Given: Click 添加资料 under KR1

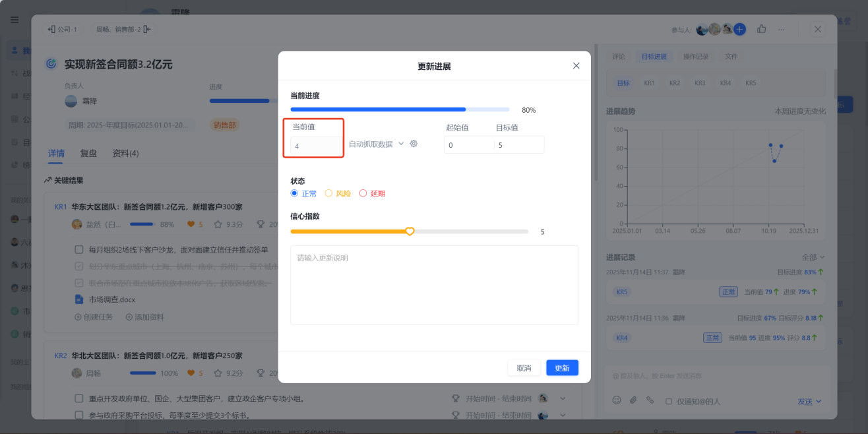Looking at the screenshot, I should click(x=145, y=317).
